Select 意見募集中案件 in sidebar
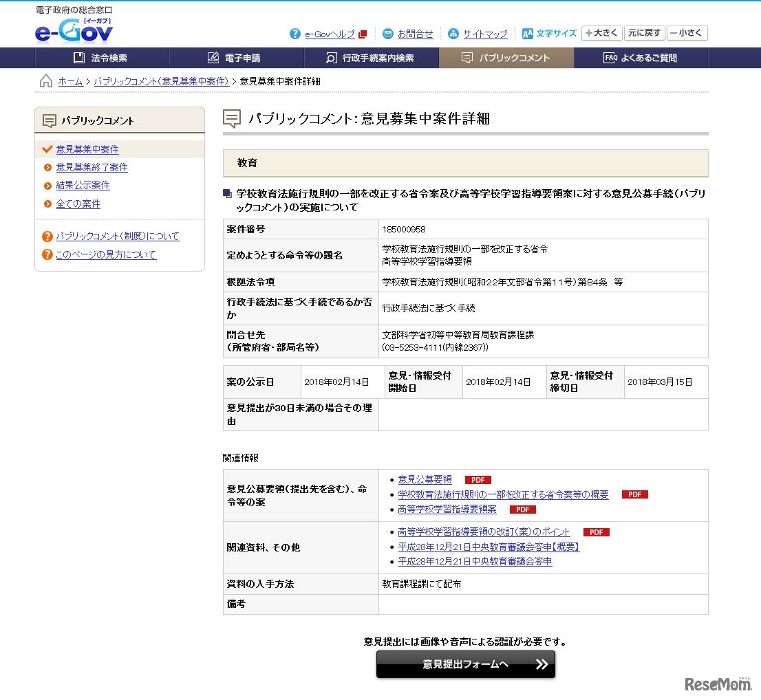Viewport: 761px width, 700px height. coord(87,149)
